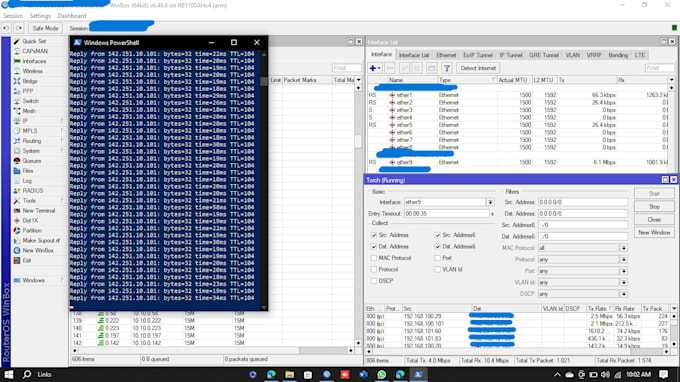This screenshot has width=680, height=382.
Task: Open the Interface dropdown showing ether9
Action: click(490, 202)
